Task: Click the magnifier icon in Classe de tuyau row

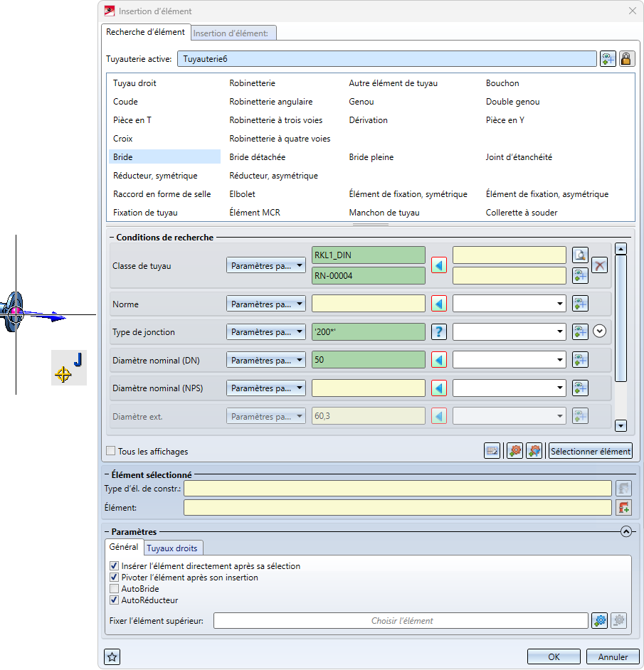Action: pos(580,256)
